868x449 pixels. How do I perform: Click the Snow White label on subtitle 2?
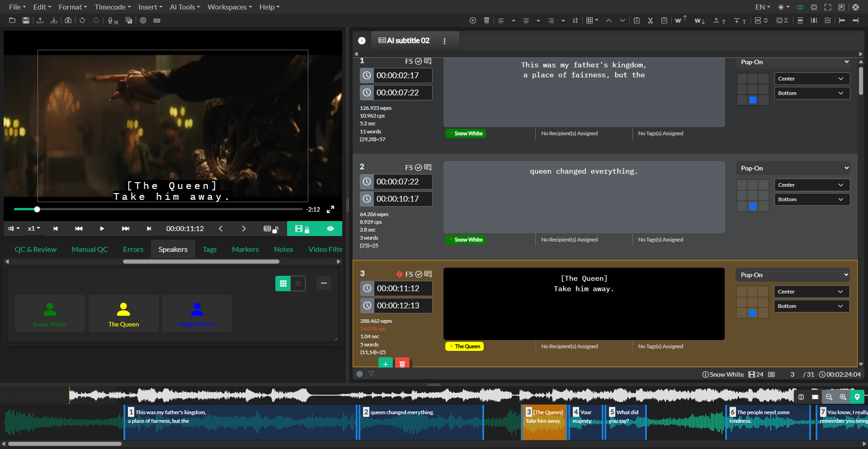[x=468, y=240]
